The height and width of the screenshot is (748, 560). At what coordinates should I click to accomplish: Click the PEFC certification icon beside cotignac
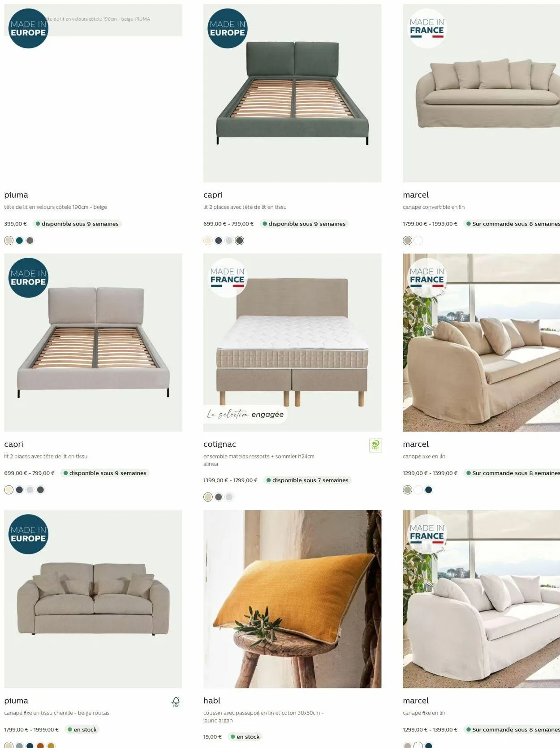click(x=375, y=445)
